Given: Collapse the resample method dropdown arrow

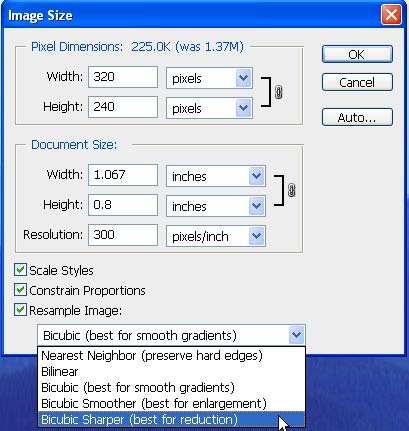Looking at the screenshot, I should (x=296, y=335).
